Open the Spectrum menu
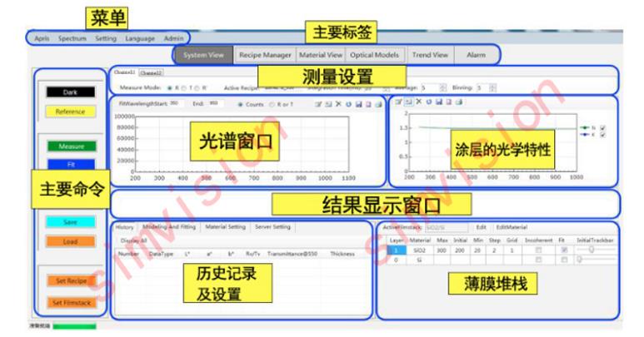The height and width of the screenshot is (337, 644). click(x=72, y=38)
